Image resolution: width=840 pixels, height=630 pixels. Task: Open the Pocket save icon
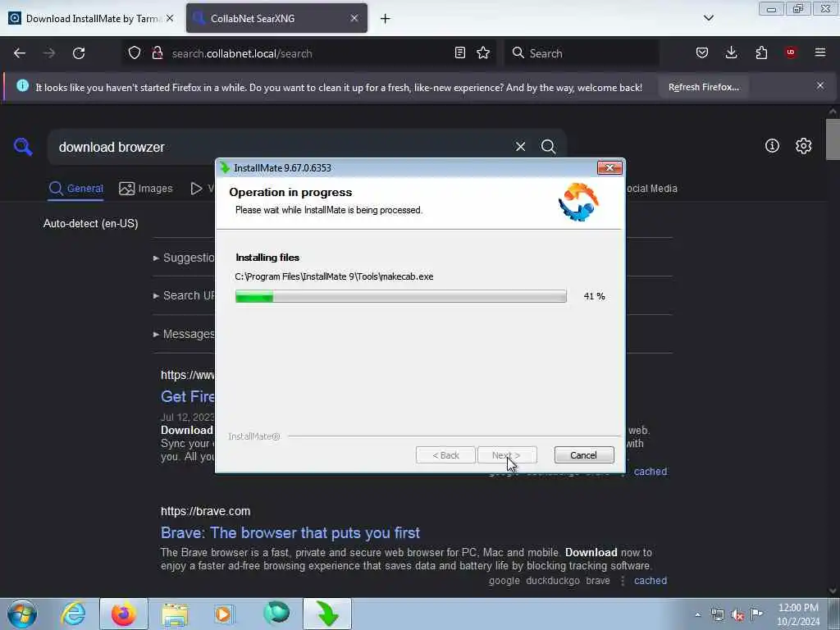(x=702, y=52)
